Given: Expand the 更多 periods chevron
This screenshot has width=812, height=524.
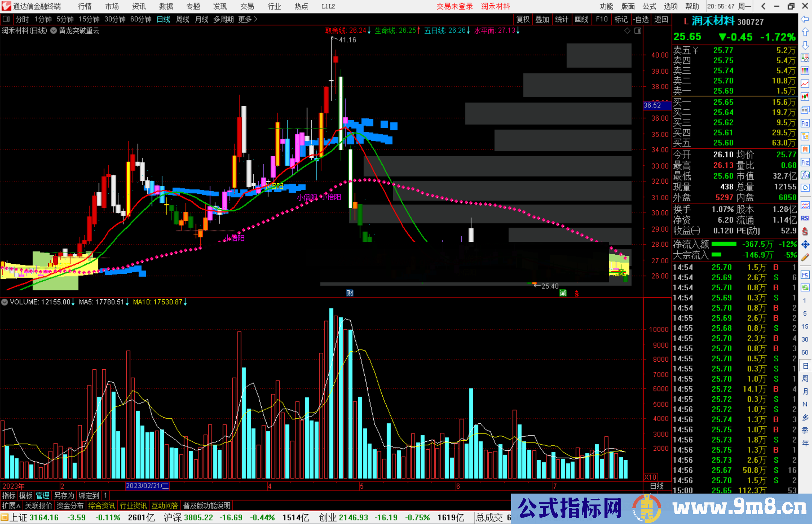Looking at the screenshot, I should click(x=256, y=19).
